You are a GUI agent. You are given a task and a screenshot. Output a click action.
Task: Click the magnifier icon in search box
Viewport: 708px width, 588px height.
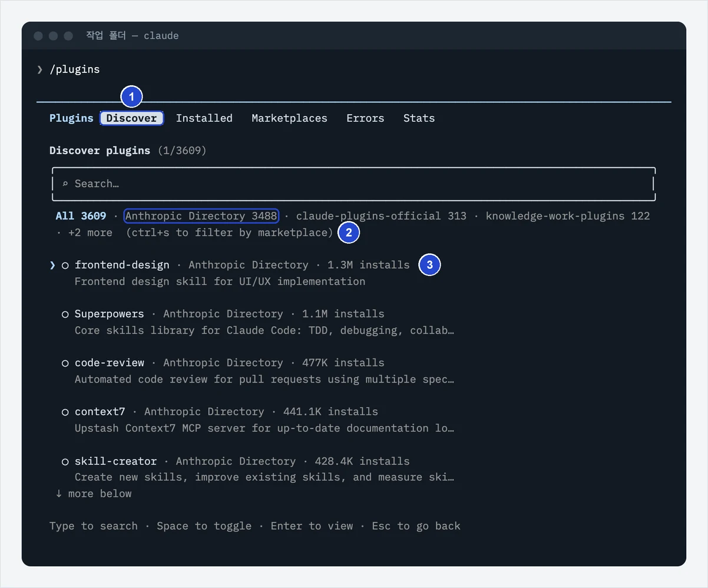pyautogui.click(x=65, y=184)
